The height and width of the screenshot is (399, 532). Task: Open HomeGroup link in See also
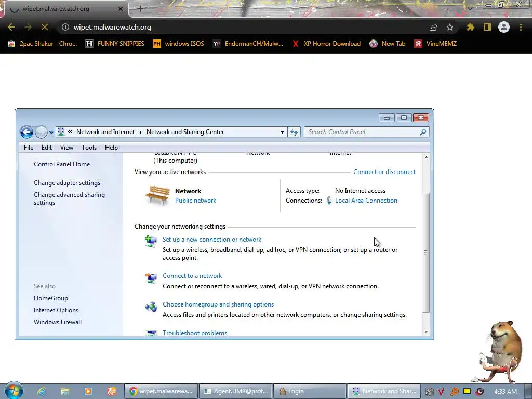(50, 298)
